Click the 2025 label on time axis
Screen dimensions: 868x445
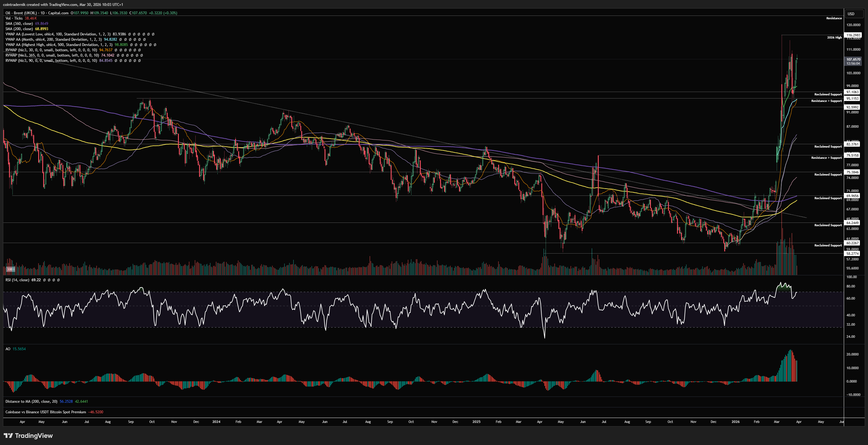[476, 422]
